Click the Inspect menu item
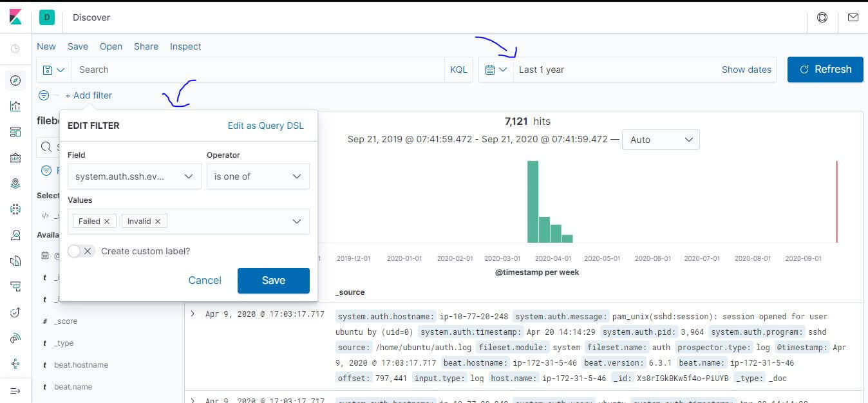Image resolution: width=868 pixels, height=403 pixels. tap(185, 46)
